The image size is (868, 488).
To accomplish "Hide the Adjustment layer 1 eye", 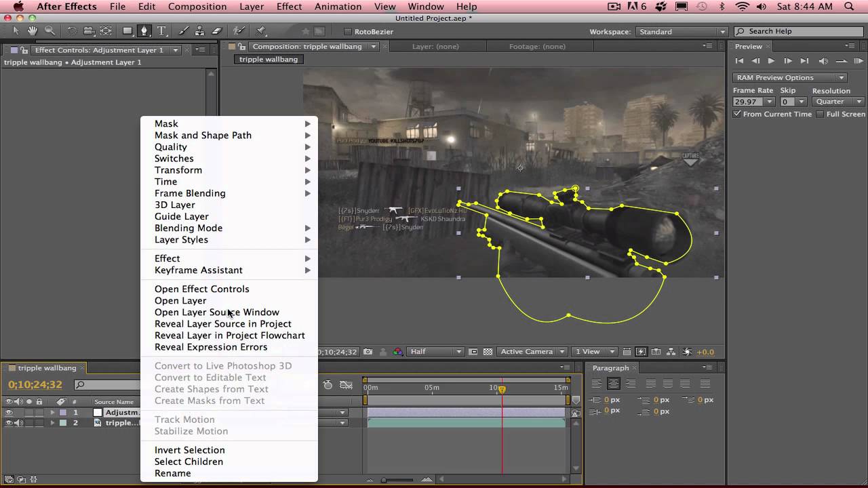I will click(x=9, y=412).
